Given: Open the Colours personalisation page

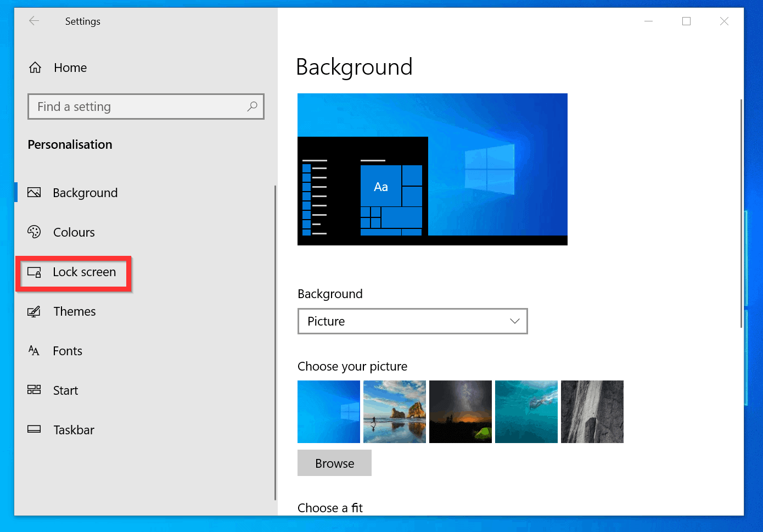Looking at the screenshot, I should (34, 232).
